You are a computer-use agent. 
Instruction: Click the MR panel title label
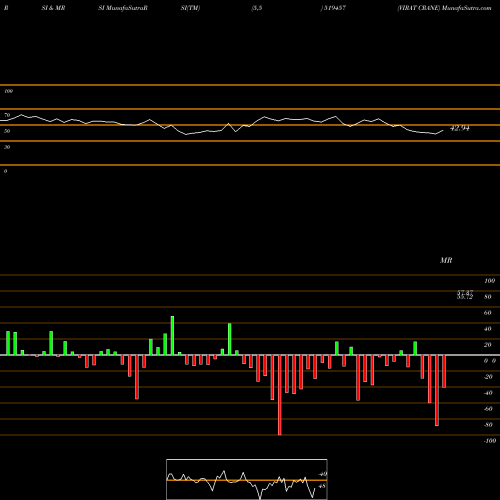tap(446, 260)
